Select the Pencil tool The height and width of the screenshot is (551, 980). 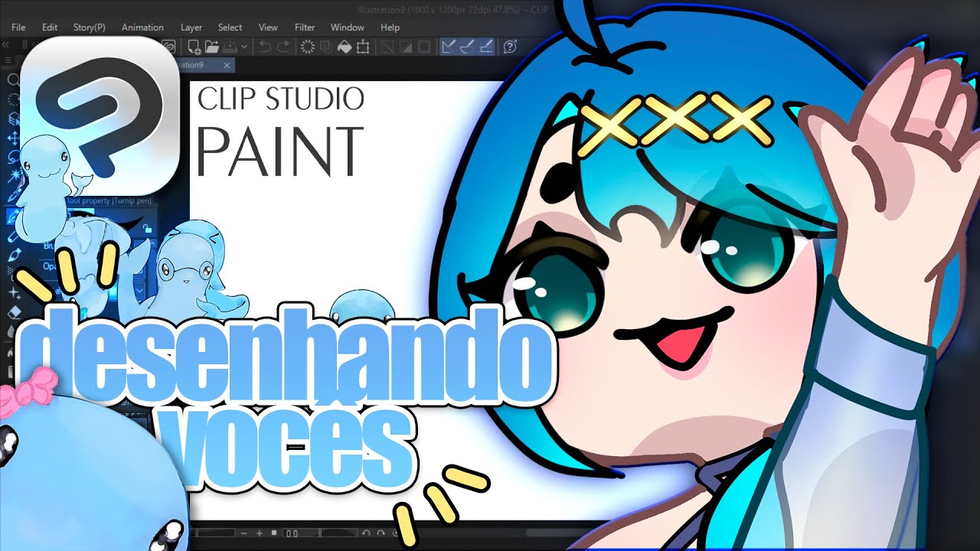pos(13,236)
